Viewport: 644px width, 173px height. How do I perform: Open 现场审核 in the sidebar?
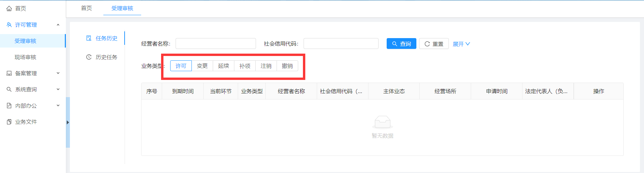pyautogui.click(x=25, y=57)
